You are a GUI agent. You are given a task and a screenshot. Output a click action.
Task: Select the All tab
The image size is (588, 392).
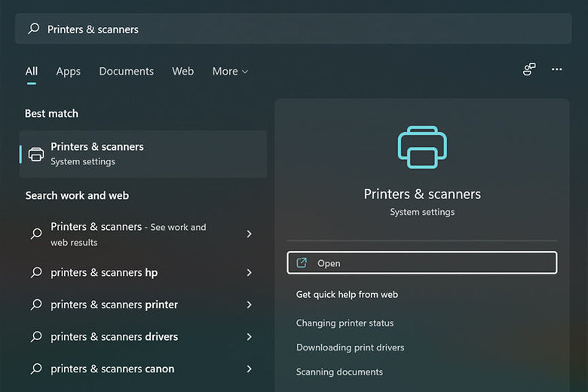pyautogui.click(x=32, y=72)
